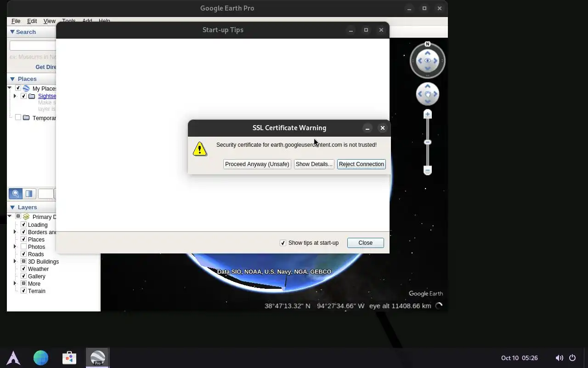
Task: Select the Gallery layer label
Action: click(x=37, y=276)
